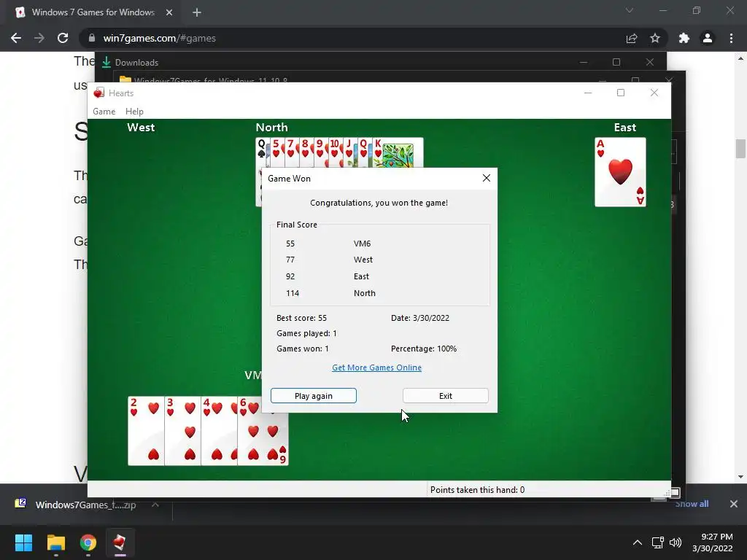Screen dimensions: 747x560
Task: Click the address bar URL win7games.com
Action: pyautogui.click(x=159, y=38)
